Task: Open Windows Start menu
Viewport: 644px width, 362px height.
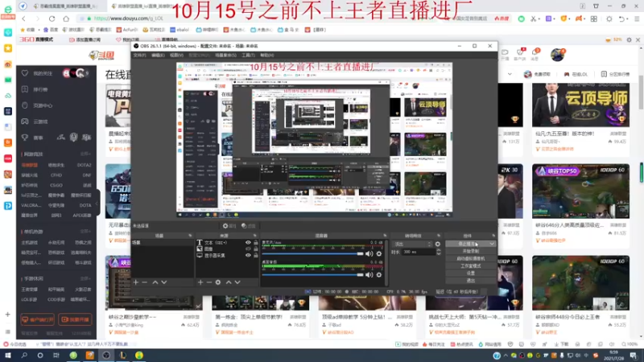Action: (x=8, y=356)
